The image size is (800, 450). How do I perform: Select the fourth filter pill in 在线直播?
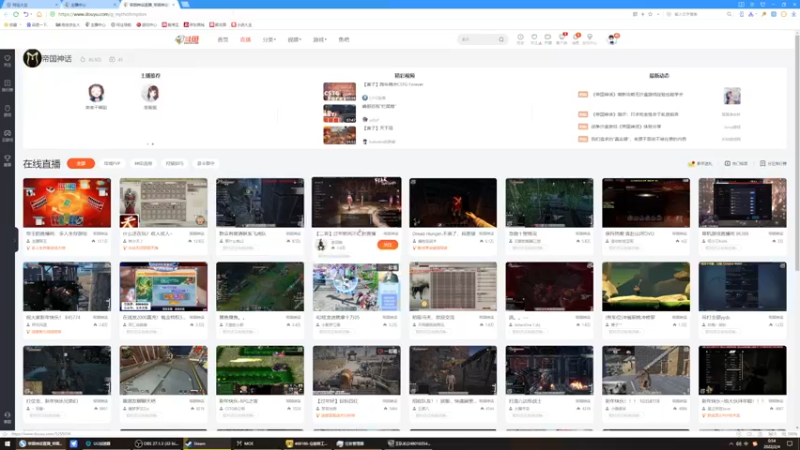pos(174,163)
